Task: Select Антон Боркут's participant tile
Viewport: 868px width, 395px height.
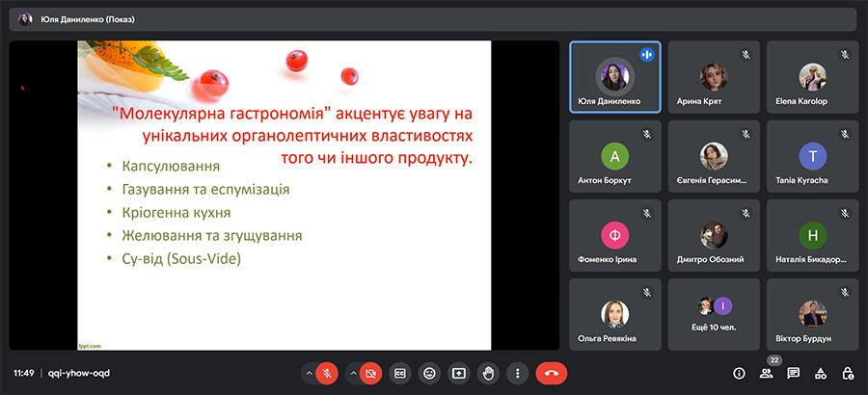Action: pyautogui.click(x=615, y=157)
